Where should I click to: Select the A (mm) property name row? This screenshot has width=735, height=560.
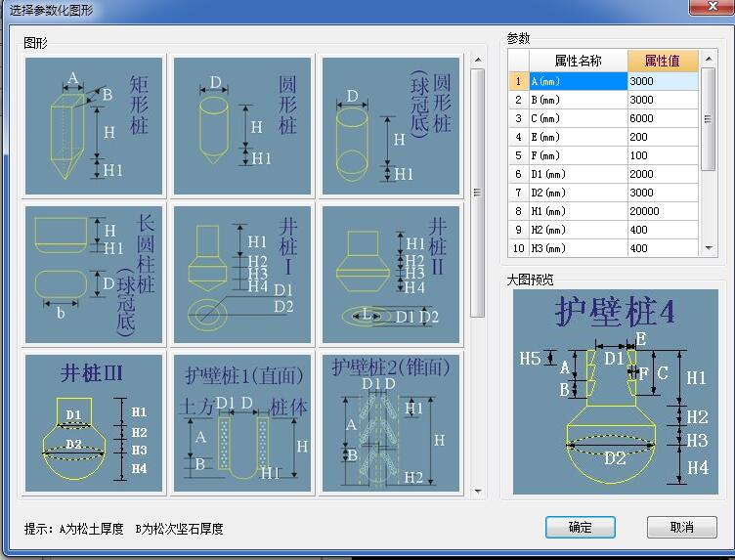(579, 81)
